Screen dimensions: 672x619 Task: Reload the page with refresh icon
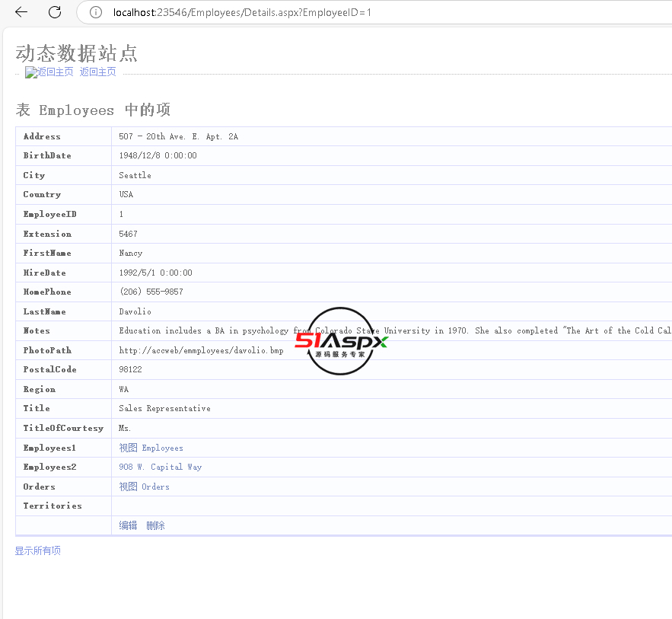coord(55,12)
